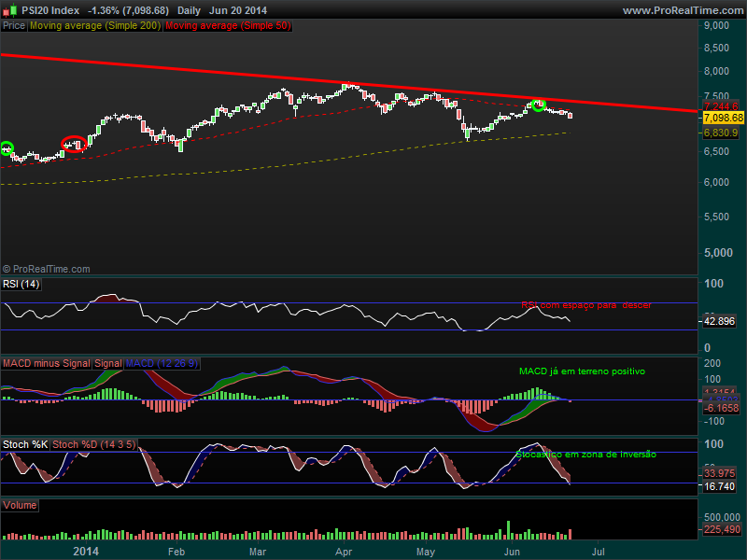The height and width of the screenshot is (560, 747).
Task: Click the candlestick chart icon beside PSI20 Index
Action: click(9, 10)
